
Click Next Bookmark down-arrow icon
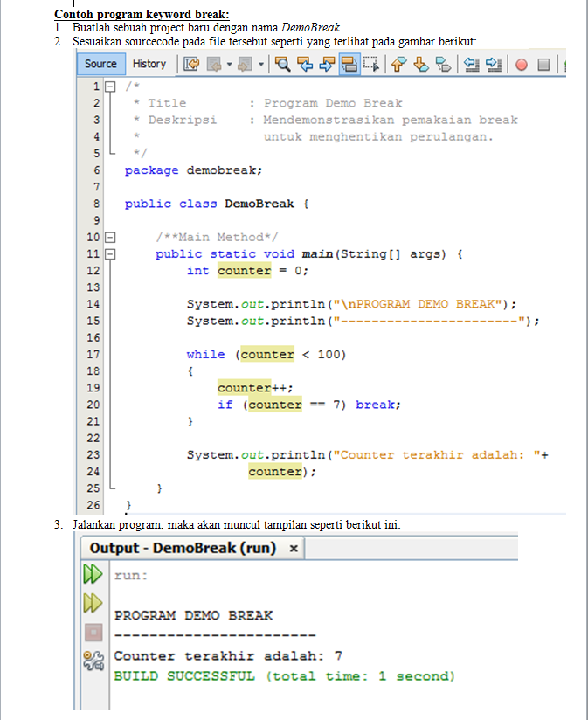421,65
